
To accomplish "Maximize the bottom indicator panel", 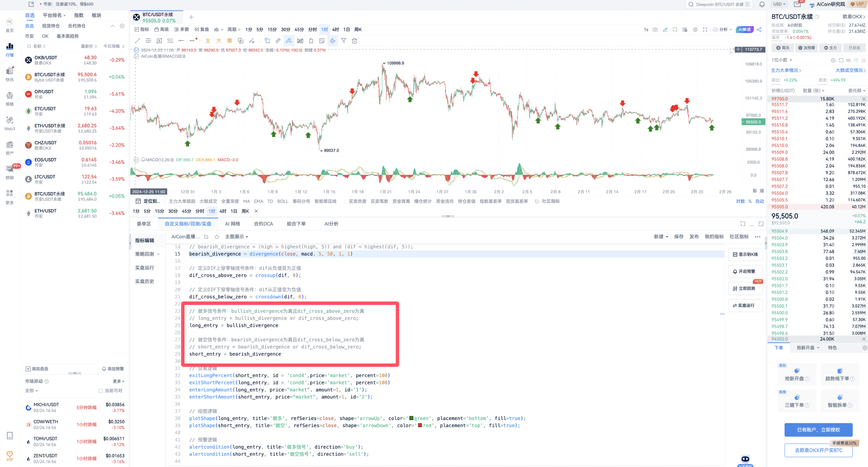I will click(x=761, y=224).
